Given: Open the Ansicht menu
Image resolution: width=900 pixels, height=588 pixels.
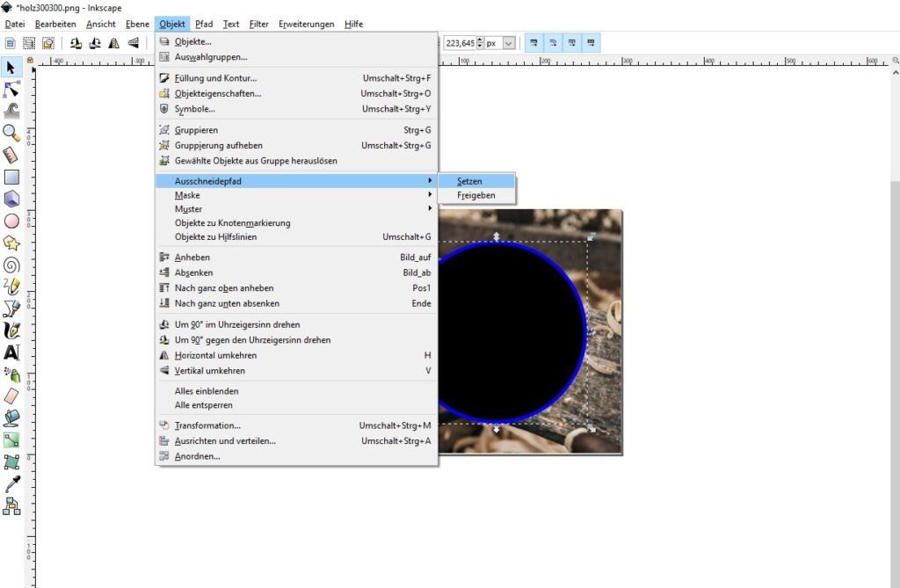Looking at the screenshot, I should [x=100, y=24].
